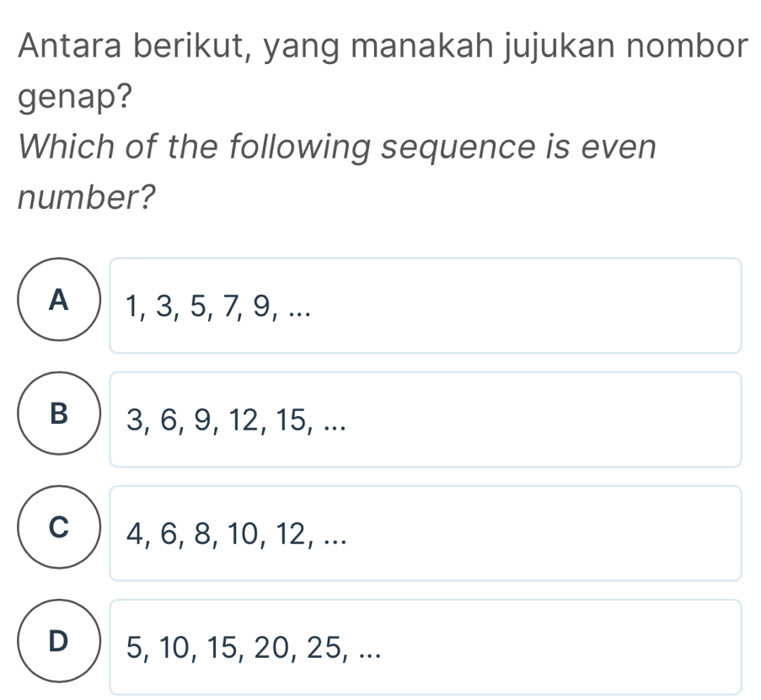
Task: Select the circle labeled A
Action: 57,301
